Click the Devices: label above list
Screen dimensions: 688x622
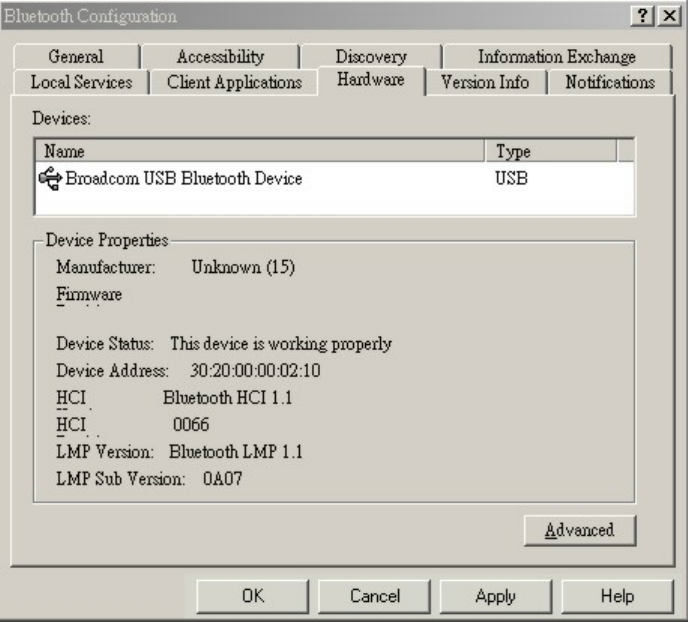61,118
